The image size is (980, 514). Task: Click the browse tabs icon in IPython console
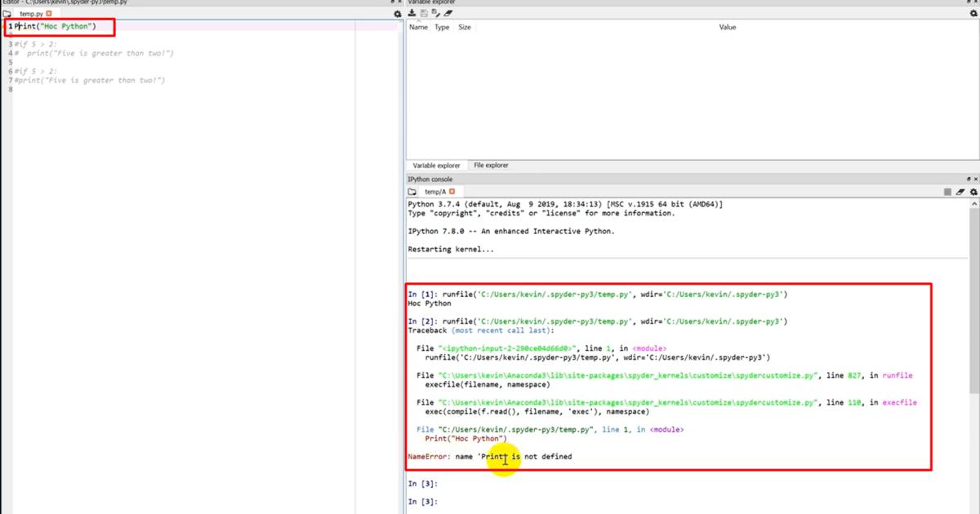coord(412,192)
